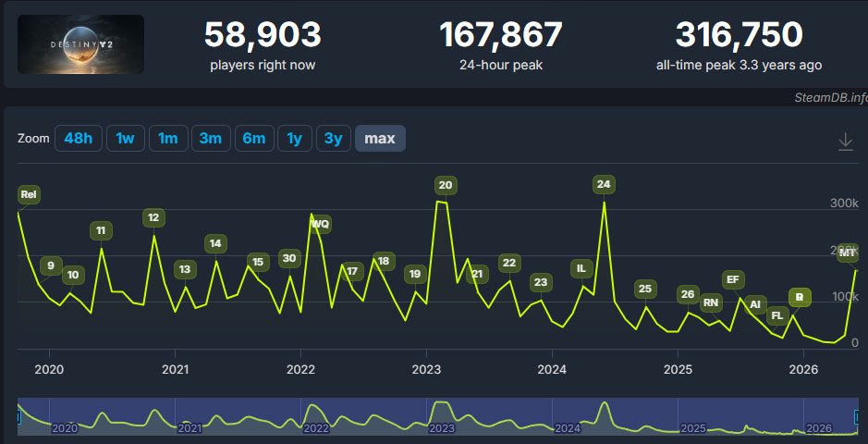Choose the 3y zoom range
This screenshot has width=868, height=444.
click(x=334, y=139)
